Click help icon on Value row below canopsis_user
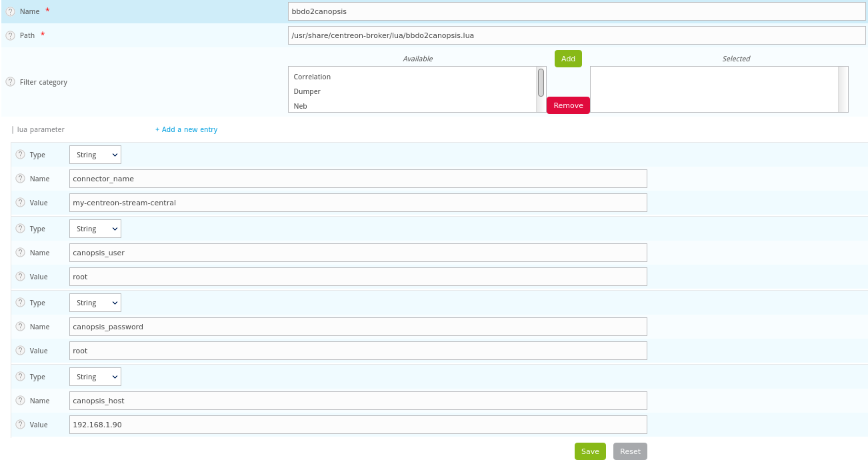 20,277
